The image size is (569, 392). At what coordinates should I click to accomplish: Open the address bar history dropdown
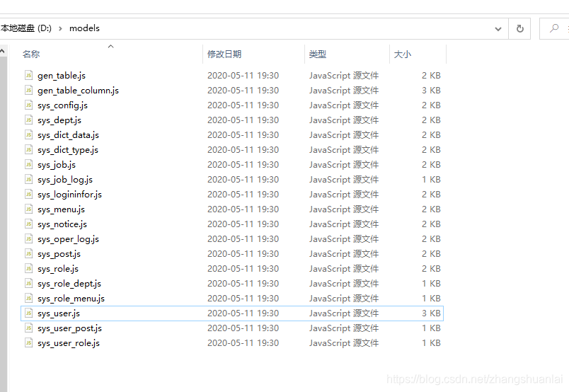498,29
